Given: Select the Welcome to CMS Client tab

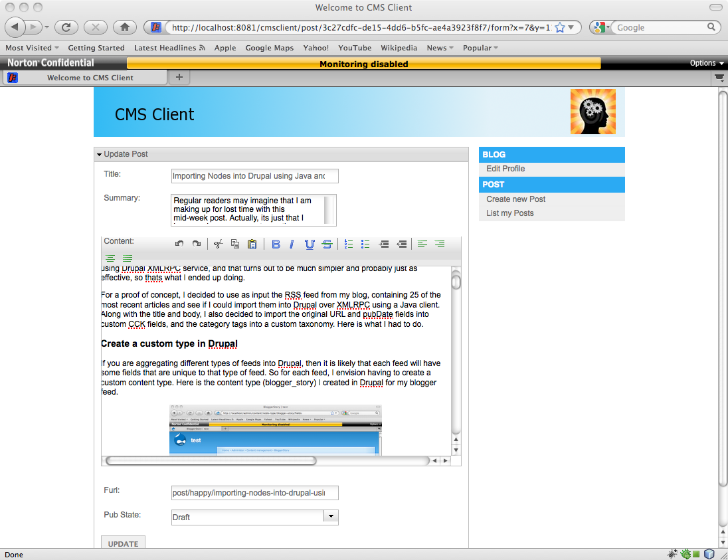Looking at the screenshot, I should [x=85, y=78].
